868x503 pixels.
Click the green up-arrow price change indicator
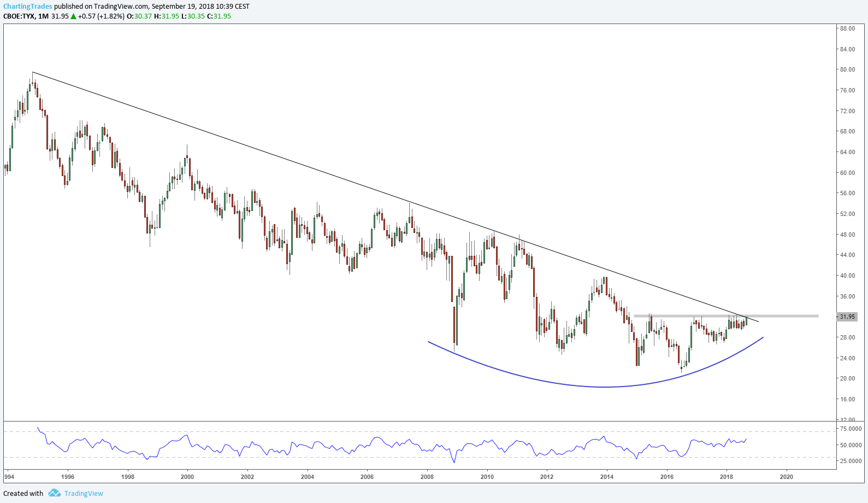[73, 16]
